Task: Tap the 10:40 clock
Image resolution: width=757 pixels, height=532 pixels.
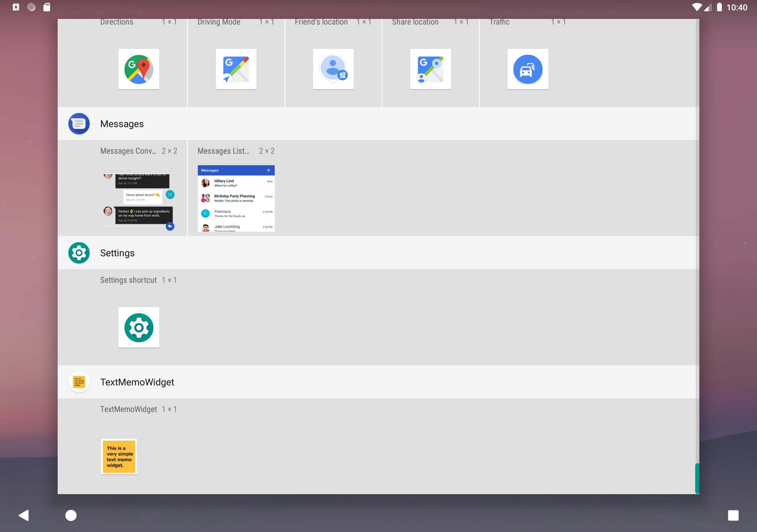Action: [x=737, y=7]
